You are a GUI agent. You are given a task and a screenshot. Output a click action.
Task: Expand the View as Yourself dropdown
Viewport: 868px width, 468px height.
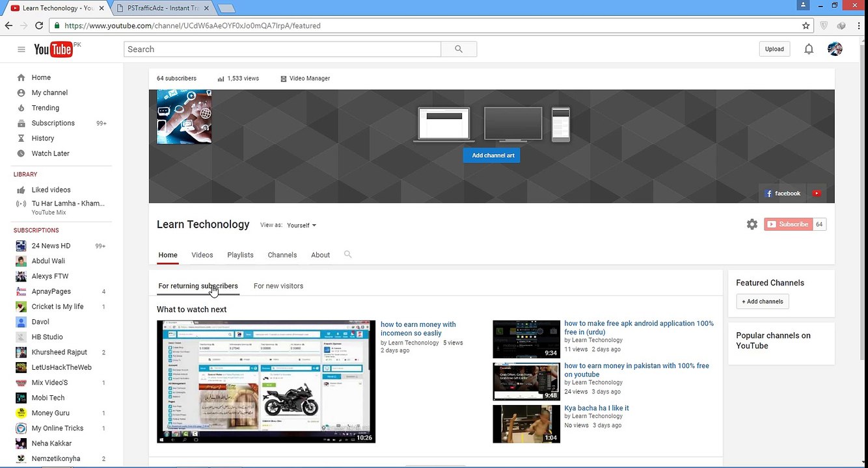[301, 226]
